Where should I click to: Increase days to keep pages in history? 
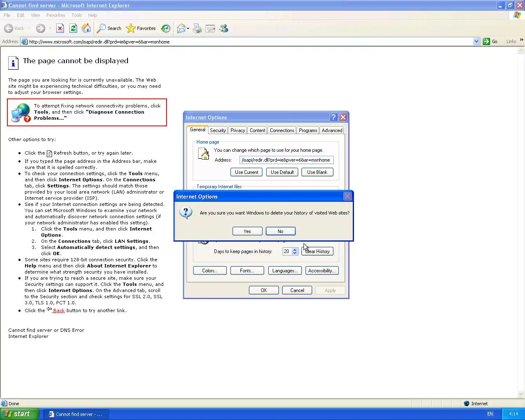pos(294,250)
